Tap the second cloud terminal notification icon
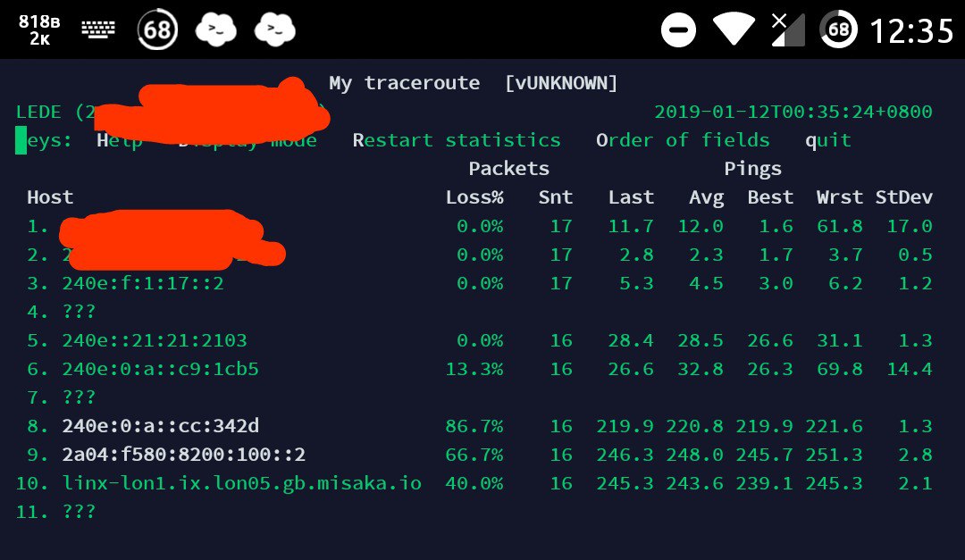Viewport: 965px width, 560px height. tap(275, 30)
